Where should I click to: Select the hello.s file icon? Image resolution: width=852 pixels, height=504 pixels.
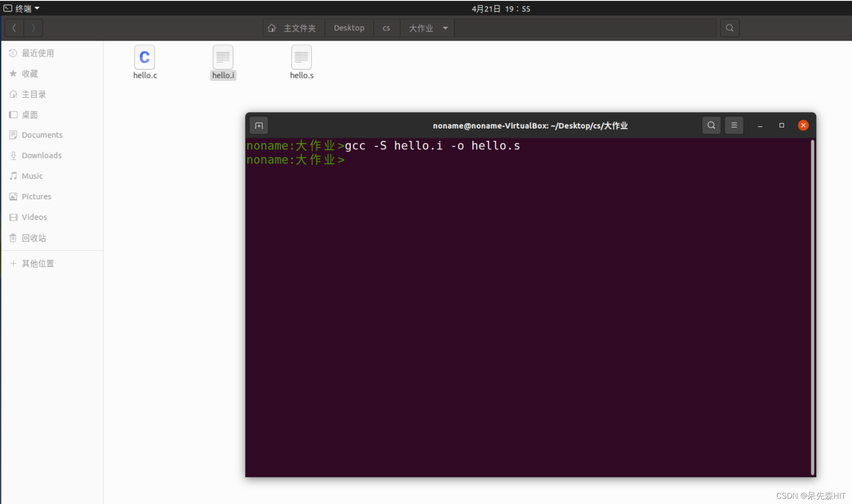pyautogui.click(x=302, y=58)
